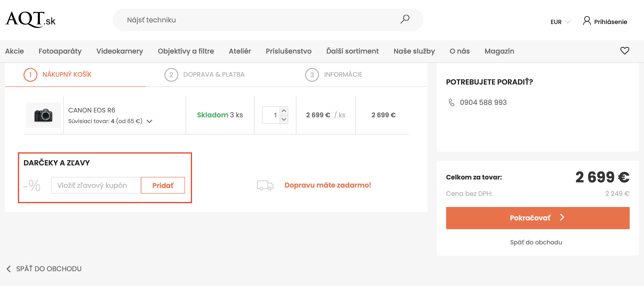644x286 pixels.
Task: Open the Videokamery menu
Action: (x=120, y=51)
